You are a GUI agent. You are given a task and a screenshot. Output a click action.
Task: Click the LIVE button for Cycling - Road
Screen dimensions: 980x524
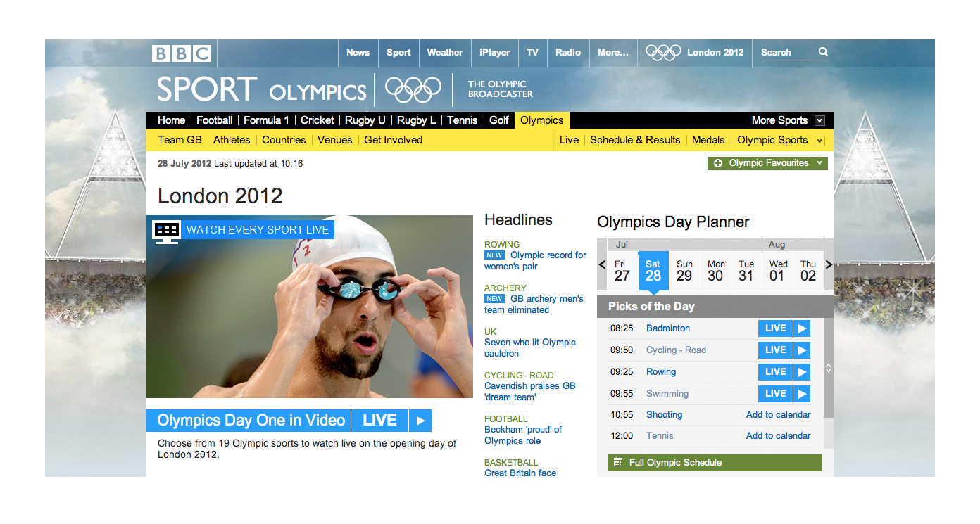point(776,350)
